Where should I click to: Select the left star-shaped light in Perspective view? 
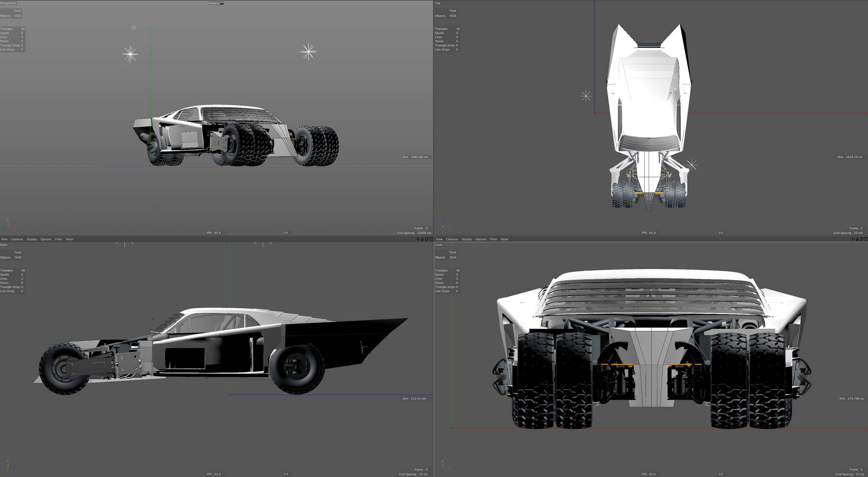click(130, 54)
